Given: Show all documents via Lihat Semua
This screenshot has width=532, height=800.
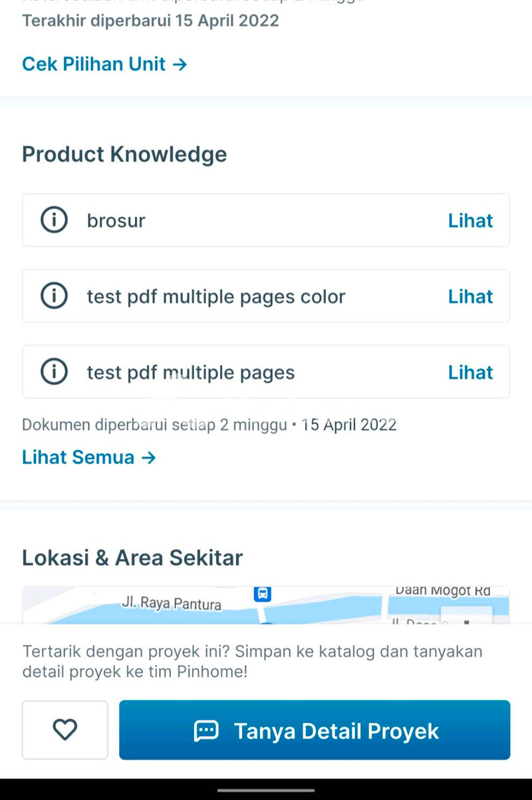Looking at the screenshot, I should (78, 458).
